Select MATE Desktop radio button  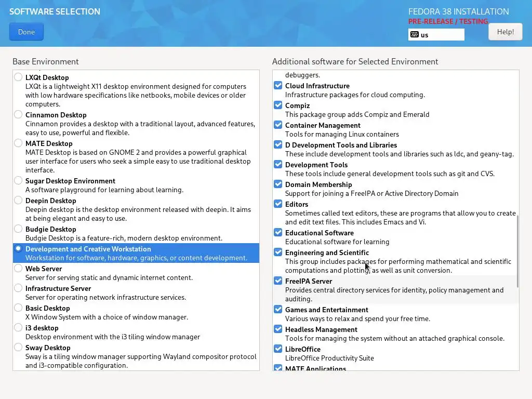click(x=18, y=143)
